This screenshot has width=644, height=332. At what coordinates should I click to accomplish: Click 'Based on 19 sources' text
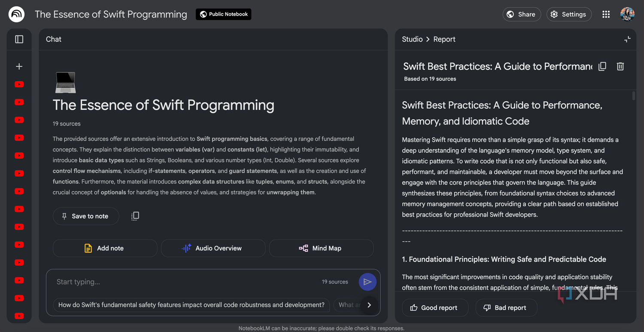(x=430, y=79)
